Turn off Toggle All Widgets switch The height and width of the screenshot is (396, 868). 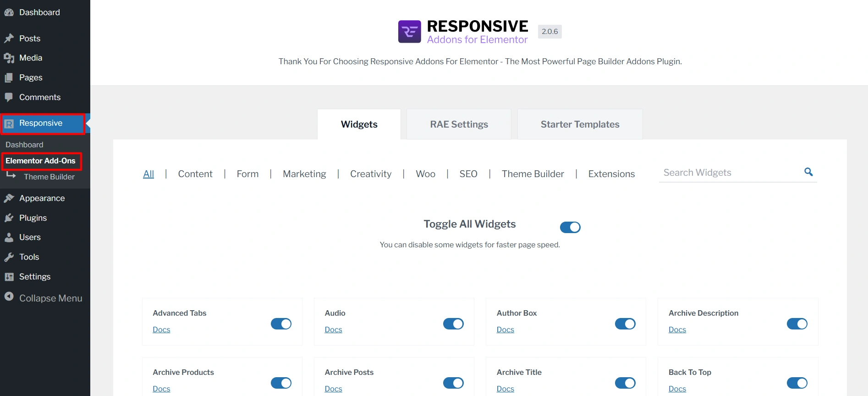point(570,227)
